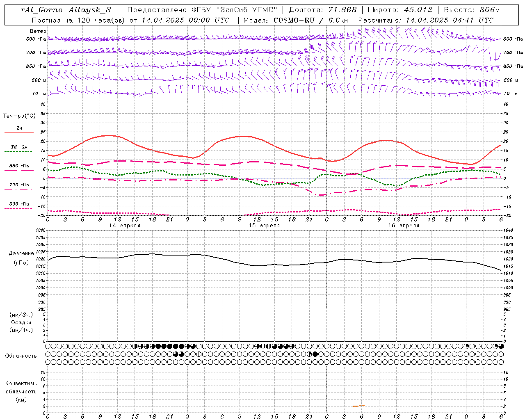Click the Тем-ра(°C) panel label
The width and height of the screenshot is (525, 420).
[x=19, y=116]
